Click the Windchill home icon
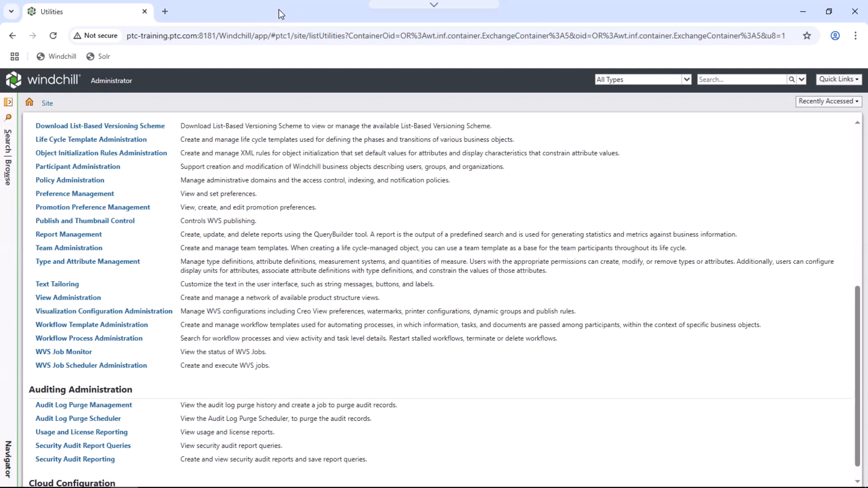Image resolution: width=868 pixels, height=488 pixels. coord(29,102)
